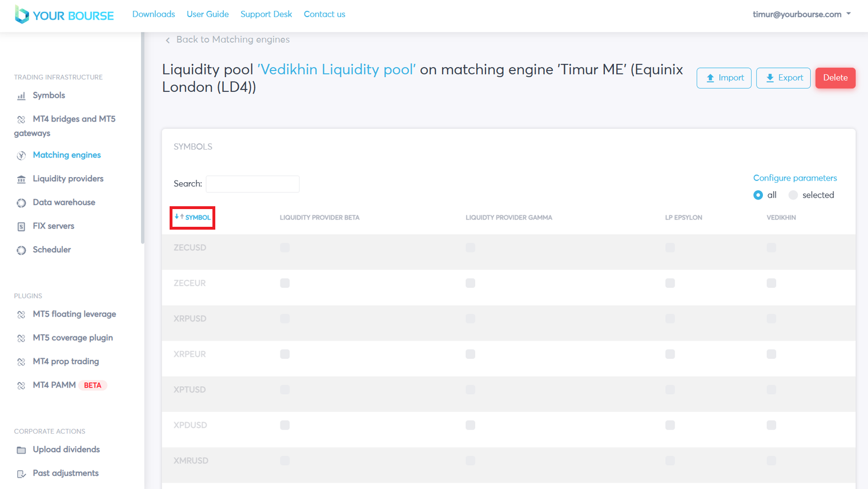Open the User Guide menu item
The image size is (868, 489).
[x=207, y=14]
